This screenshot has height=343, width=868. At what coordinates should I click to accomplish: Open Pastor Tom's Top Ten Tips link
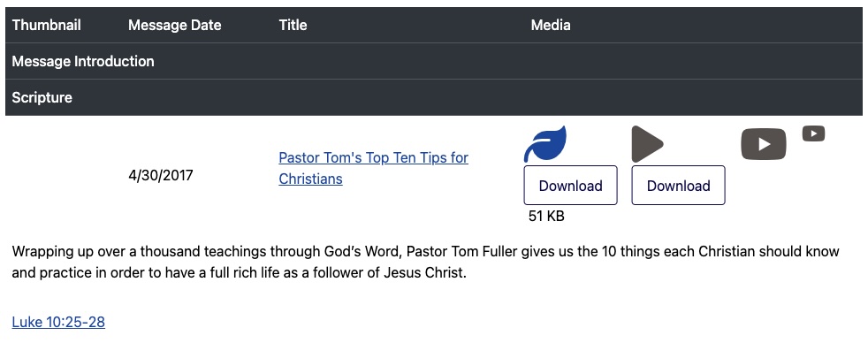point(374,168)
